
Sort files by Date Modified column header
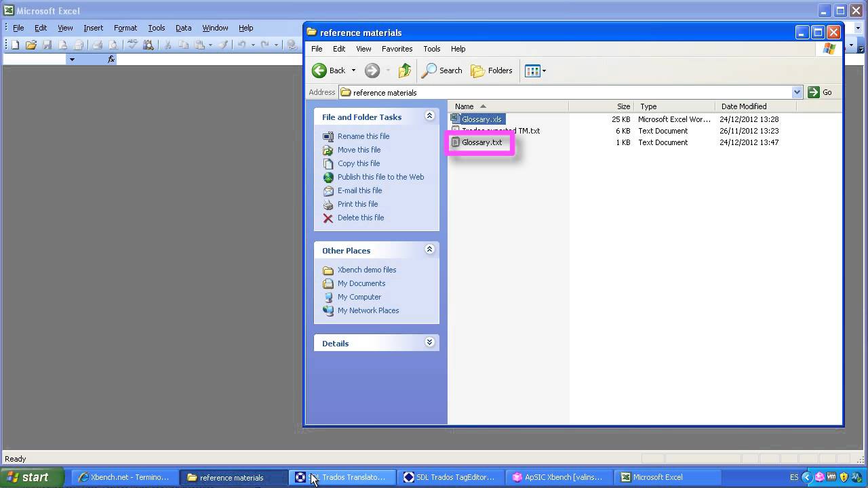coord(755,106)
